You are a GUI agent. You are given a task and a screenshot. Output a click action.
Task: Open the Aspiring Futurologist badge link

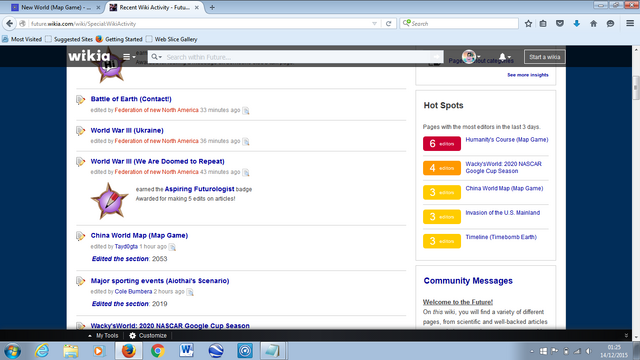pyautogui.click(x=199, y=189)
